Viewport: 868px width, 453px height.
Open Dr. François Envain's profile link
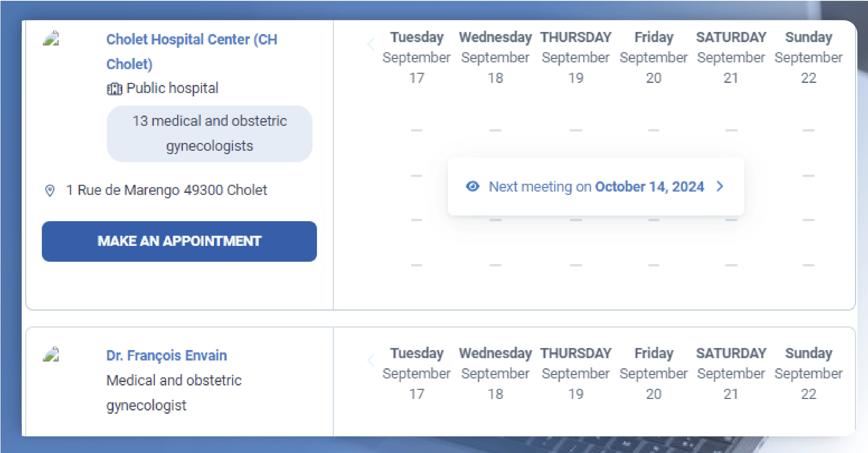pos(167,355)
